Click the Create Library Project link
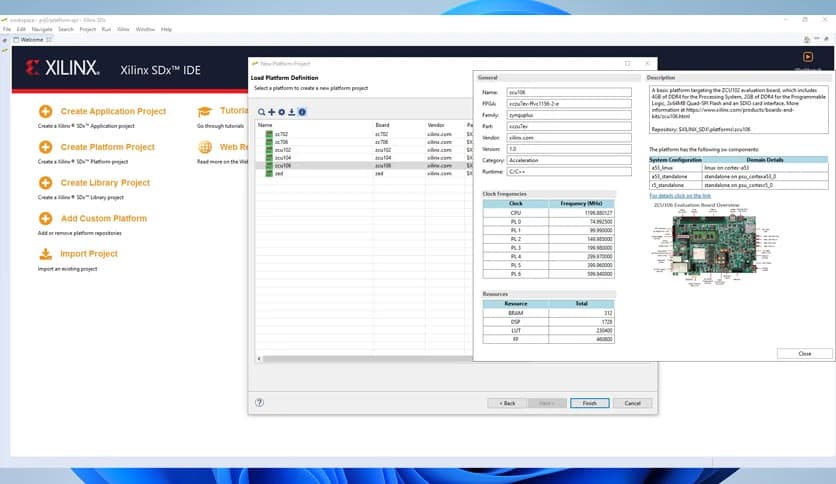Image resolution: width=836 pixels, height=484 pixels. [105, 182]
